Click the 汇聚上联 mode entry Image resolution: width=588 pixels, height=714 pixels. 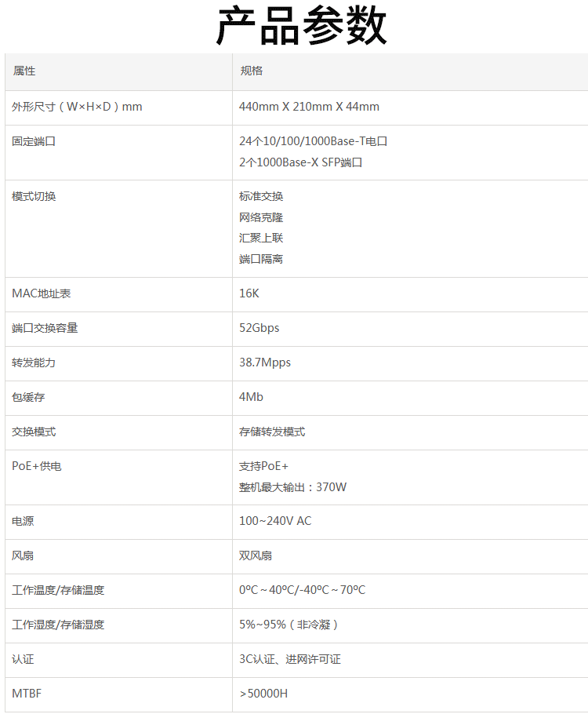point(261,239)
